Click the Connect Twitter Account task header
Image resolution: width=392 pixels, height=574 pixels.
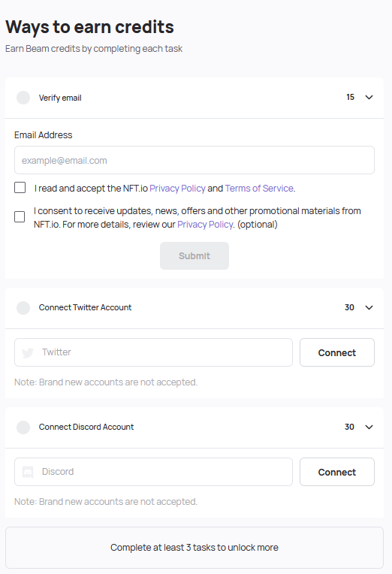pos(194,308)
